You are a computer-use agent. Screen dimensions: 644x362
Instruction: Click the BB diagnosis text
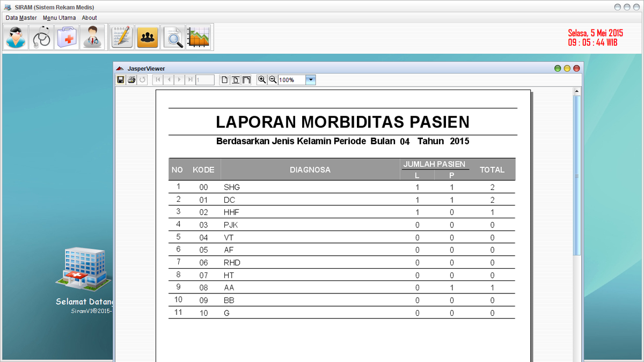click(x=229, y=300)
